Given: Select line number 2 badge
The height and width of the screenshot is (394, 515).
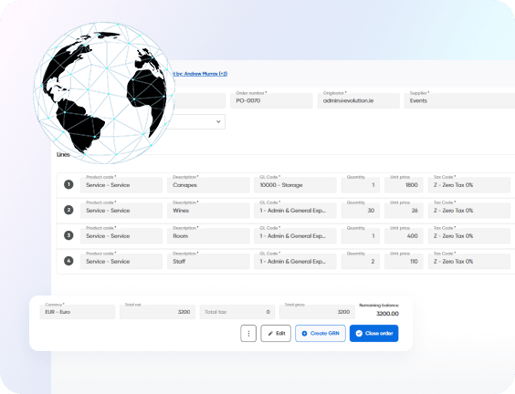Looking at the screenshot, I should click(69, 210).
